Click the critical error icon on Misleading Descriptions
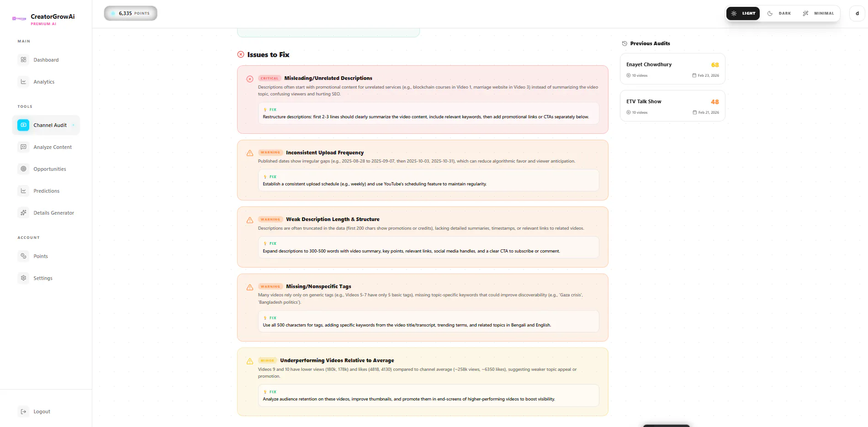This screenshot has height=427, width=868. click(250, 79)
